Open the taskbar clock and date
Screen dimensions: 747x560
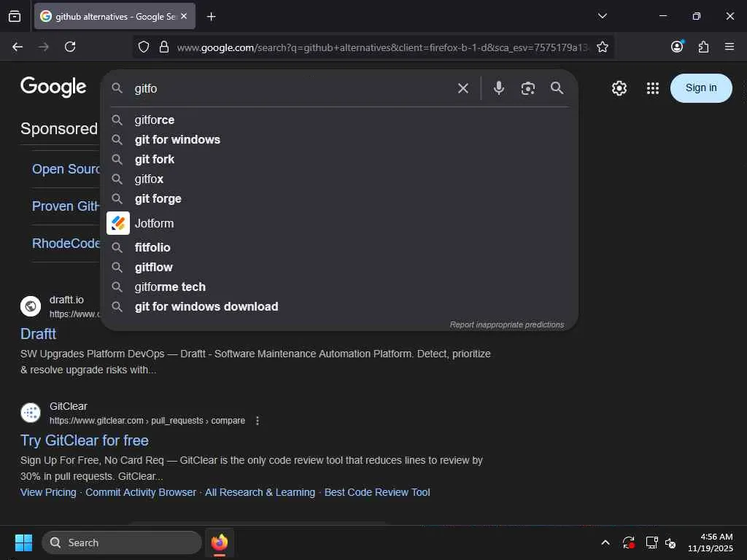710,542
